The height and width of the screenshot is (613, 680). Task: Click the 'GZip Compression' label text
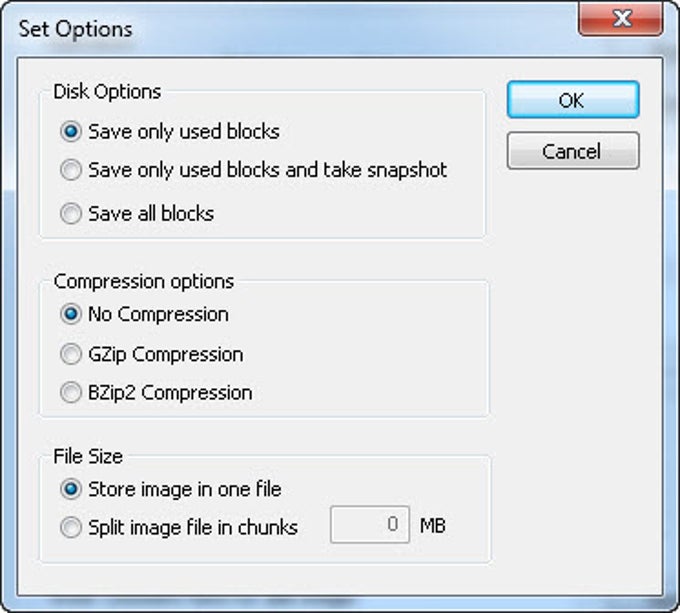point(165,354)
